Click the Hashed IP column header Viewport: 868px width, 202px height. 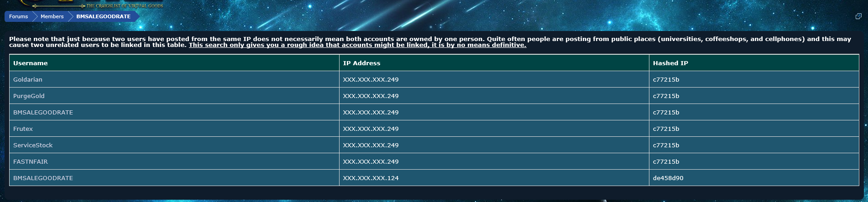[670, 63]
